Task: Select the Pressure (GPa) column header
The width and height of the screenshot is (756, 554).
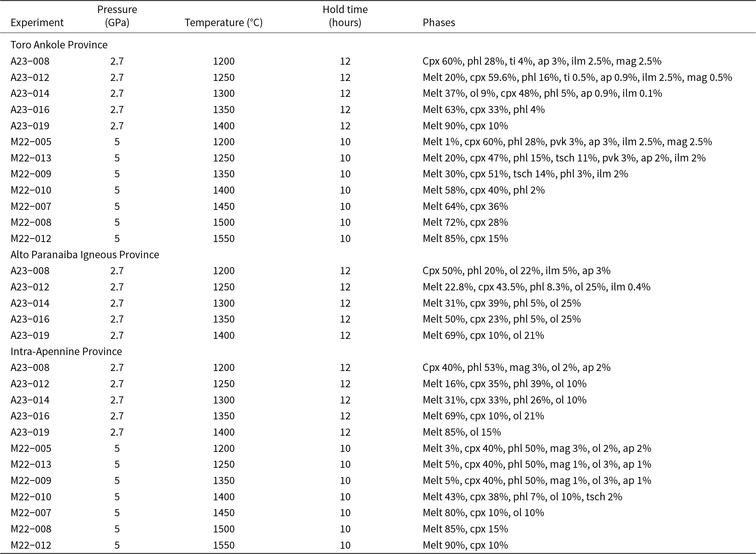Action: point(117,16)
